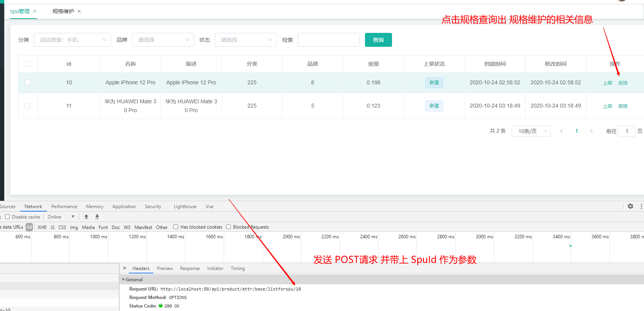Screen dimensions: 644x311
Task: Filter network requests by CSS
Action: [x=62, y=227]
